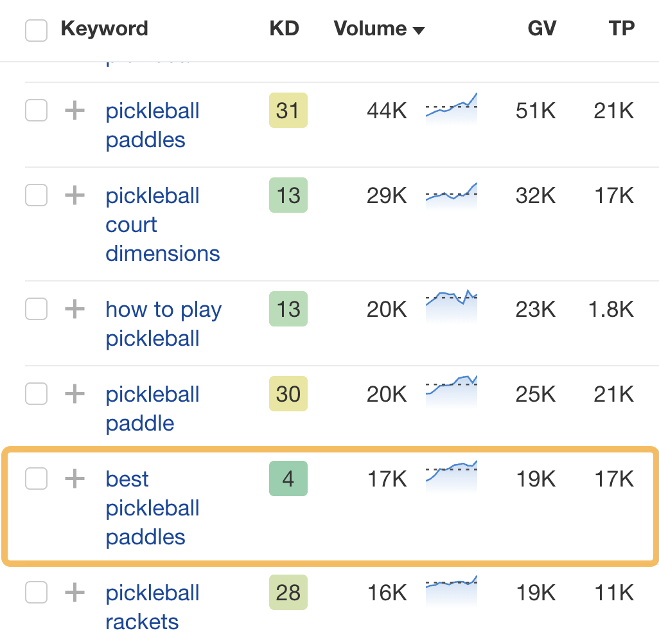Screen dimensions: 659x644
Task: Select the green KD badge showing 4
Action: click(x=288, y=479)
